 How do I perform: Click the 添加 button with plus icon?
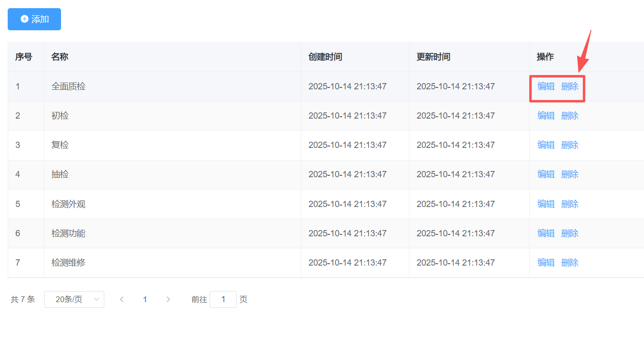click(x=35, y=19)
